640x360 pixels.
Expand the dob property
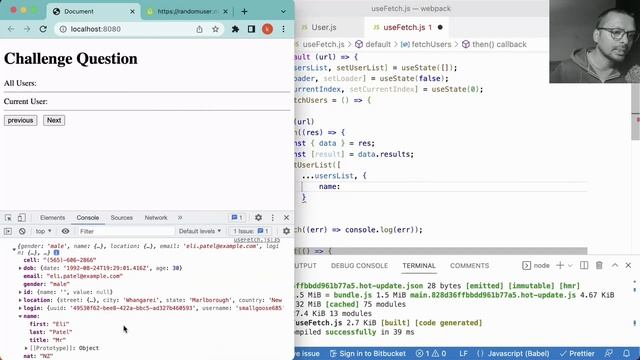[20, 268]
